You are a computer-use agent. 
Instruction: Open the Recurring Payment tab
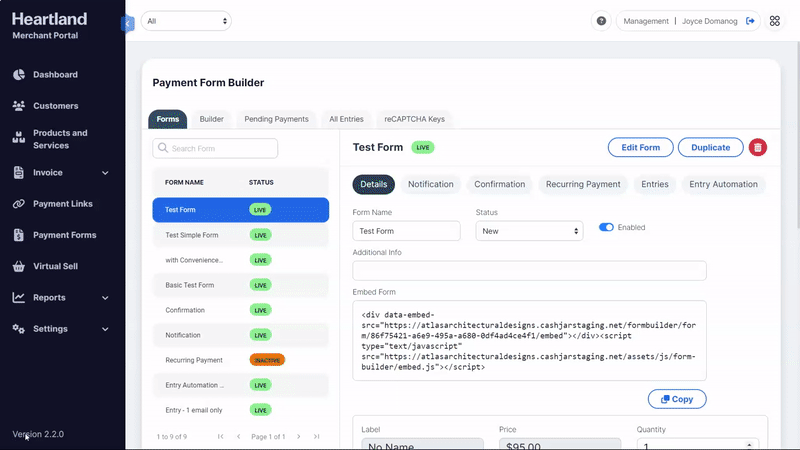[581, 184]
